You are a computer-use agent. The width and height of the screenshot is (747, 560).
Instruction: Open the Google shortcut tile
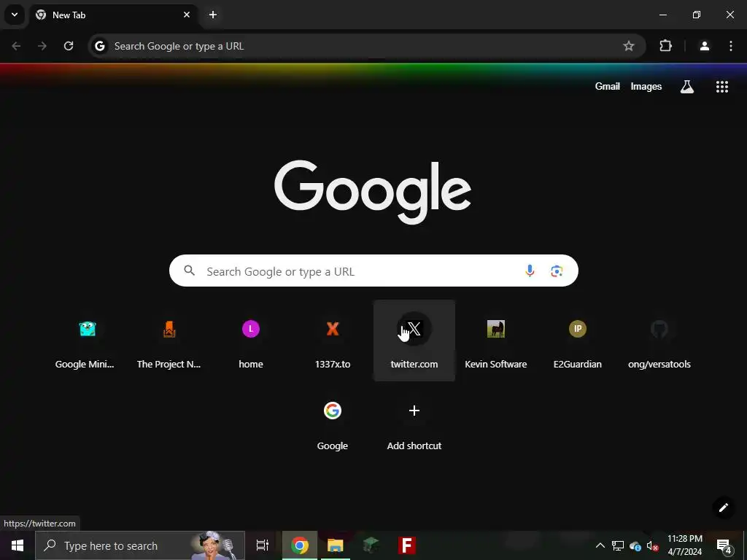tap(333, 422)
